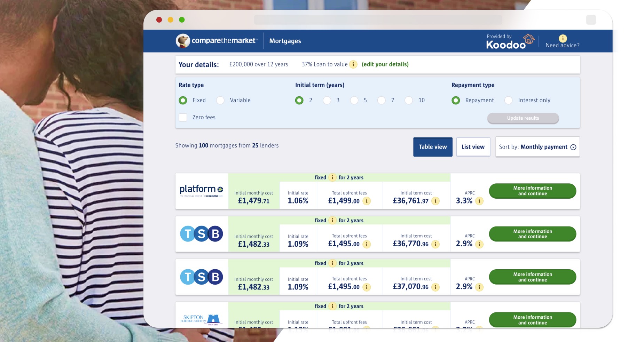Click More information and continue for Platform
644x342 pixels.
click(532, 191)
